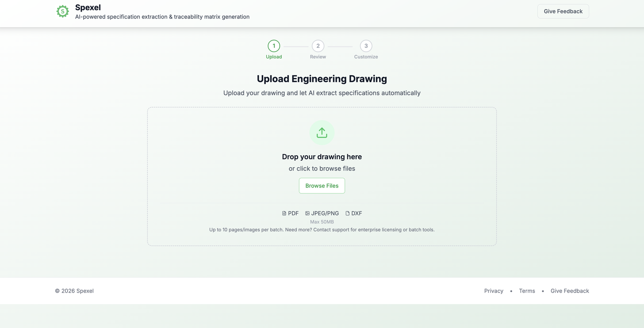The width and height of the screenshot is (644, 328).
Task: Click the step 2 Review indicator
Action: pos(318,46)
